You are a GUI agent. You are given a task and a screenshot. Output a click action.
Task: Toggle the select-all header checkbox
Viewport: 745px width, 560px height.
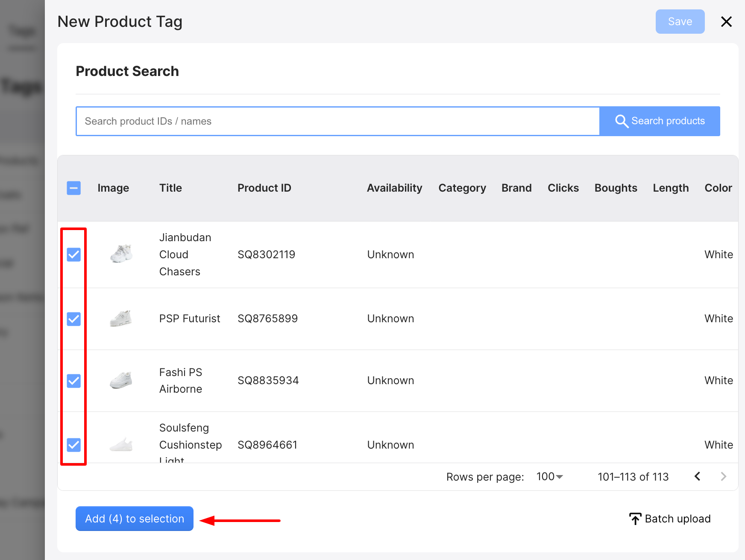click(74, 188)
